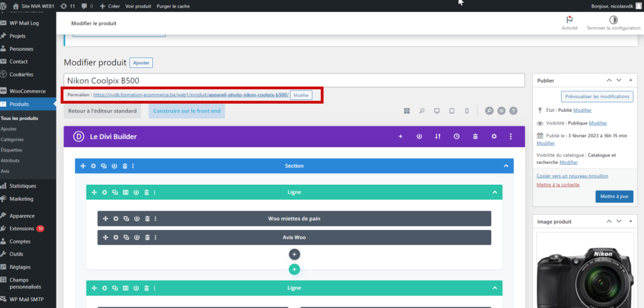This screenshot has width=644, height=308.
Task: Open Divi help question mark icon
Action: click(x=513, y=111)
